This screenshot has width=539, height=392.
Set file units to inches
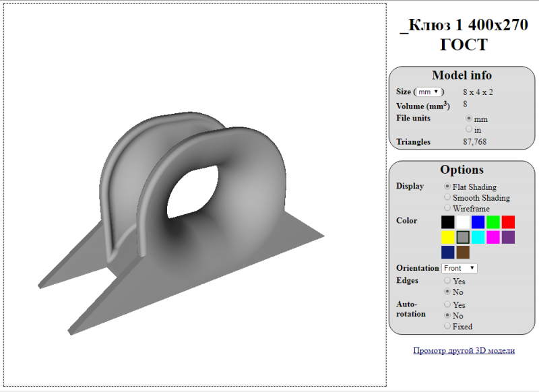click(x=469, y=129)
